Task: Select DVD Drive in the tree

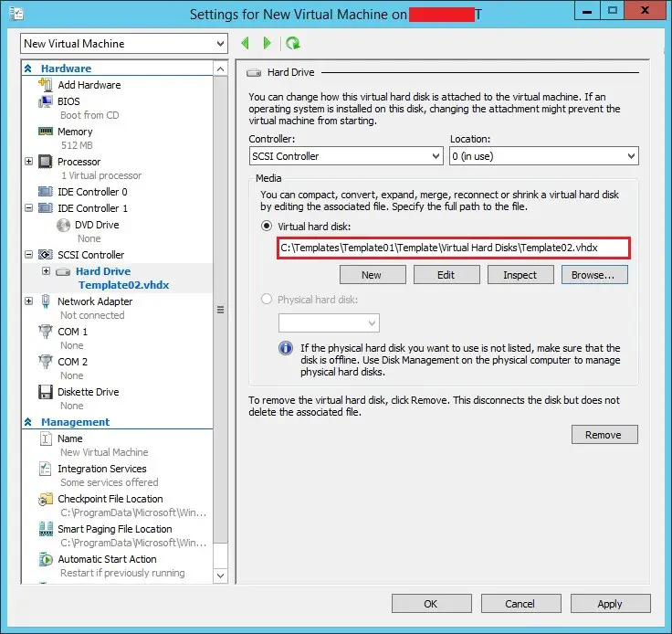Action: click(x=97, y=225)
